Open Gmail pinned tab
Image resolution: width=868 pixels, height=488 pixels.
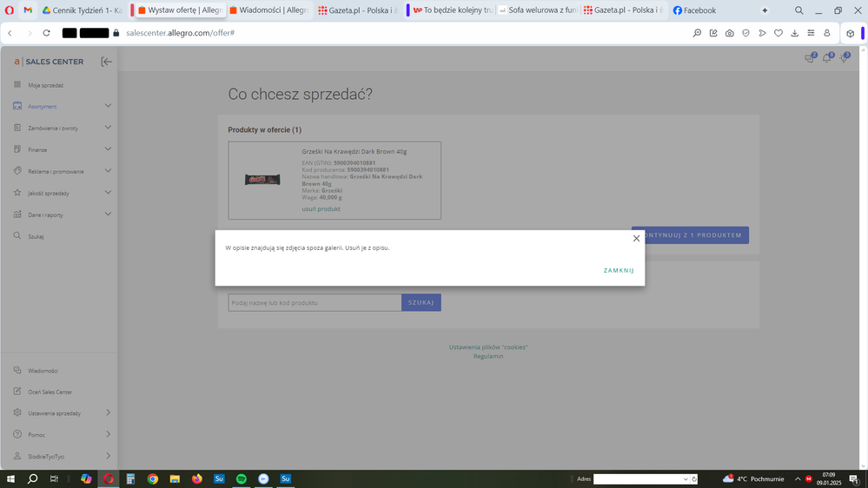coord(28,10)
